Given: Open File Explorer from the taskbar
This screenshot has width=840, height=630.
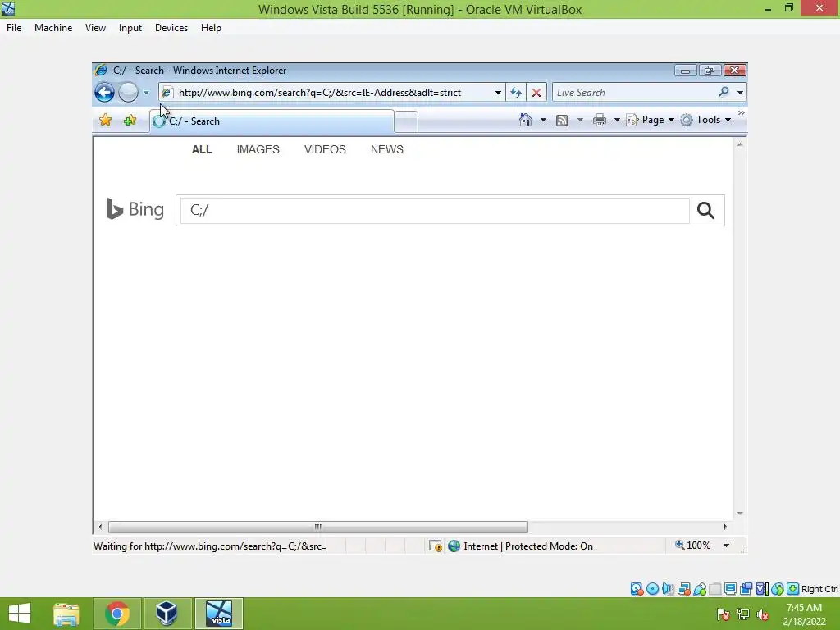Looking at the screenshot, I should coord(66,614).
